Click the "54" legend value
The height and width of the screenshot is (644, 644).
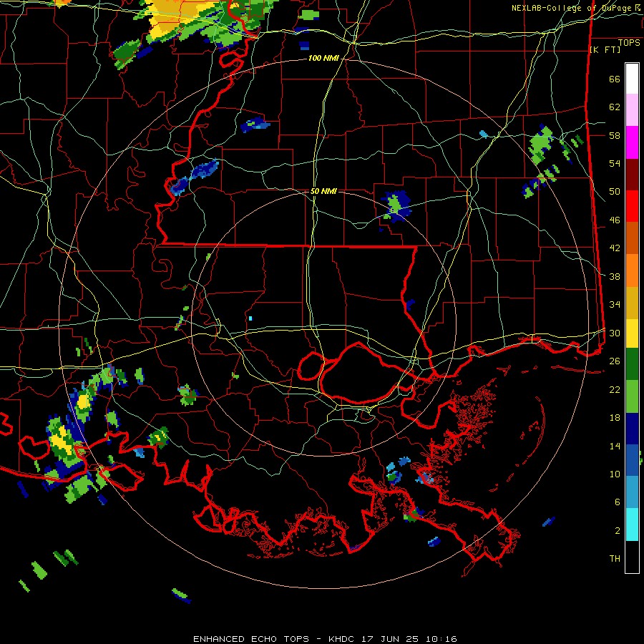tap(615, 163)
